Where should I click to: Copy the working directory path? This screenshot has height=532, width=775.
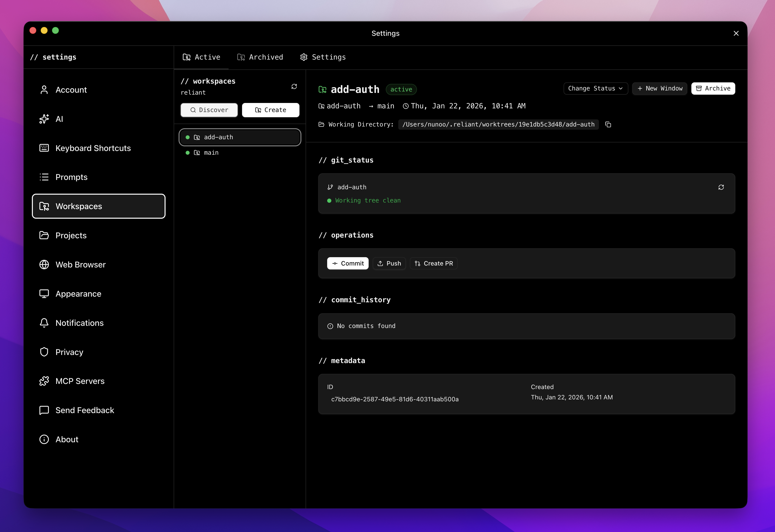608,124
